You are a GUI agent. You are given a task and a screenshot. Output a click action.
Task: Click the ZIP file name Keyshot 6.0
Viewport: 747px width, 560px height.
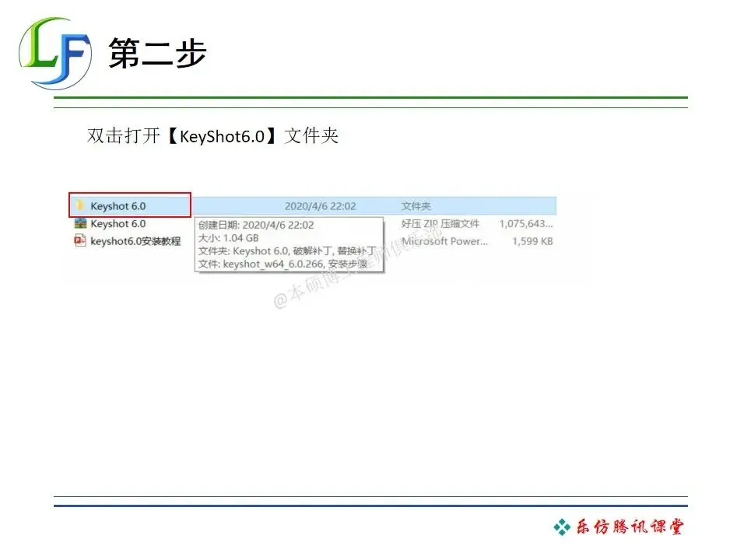click(118, 223)
